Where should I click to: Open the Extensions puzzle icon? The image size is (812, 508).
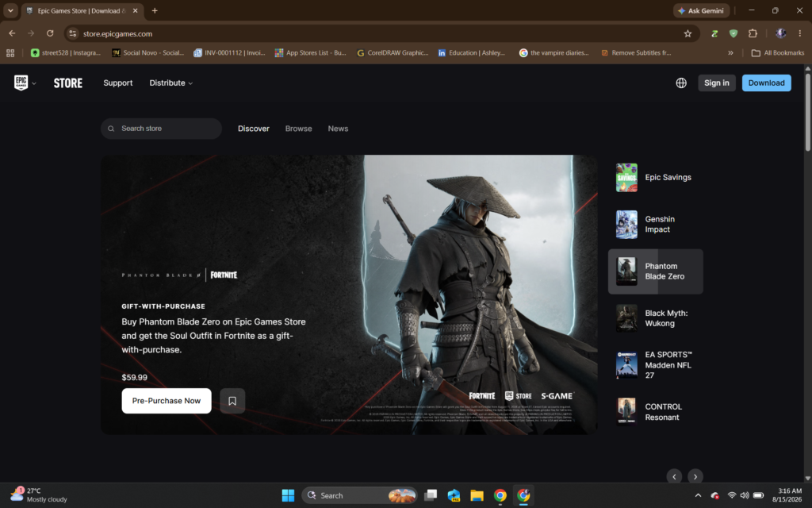click(753, 33)
